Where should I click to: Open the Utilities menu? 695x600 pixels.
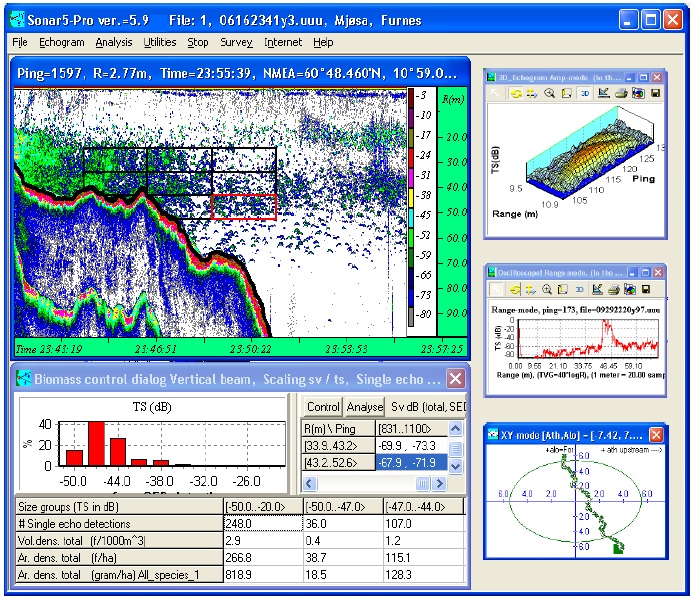160,43
